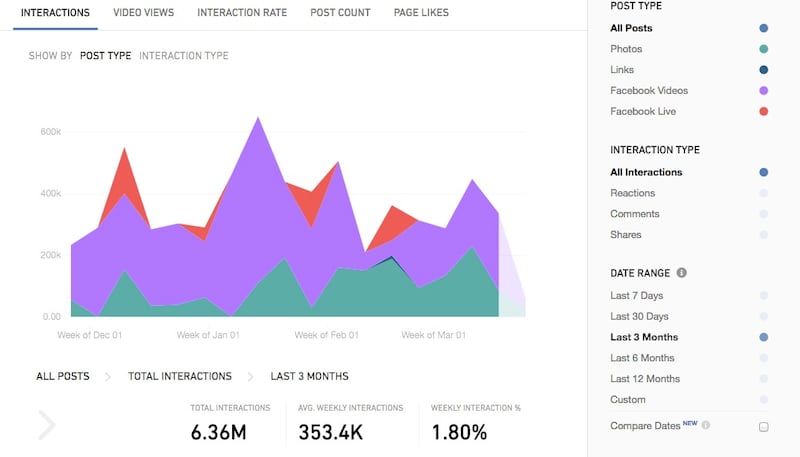The image size is (800, 457).
Task: Click the dark blue Links color dot
Action: pos(763,70)
